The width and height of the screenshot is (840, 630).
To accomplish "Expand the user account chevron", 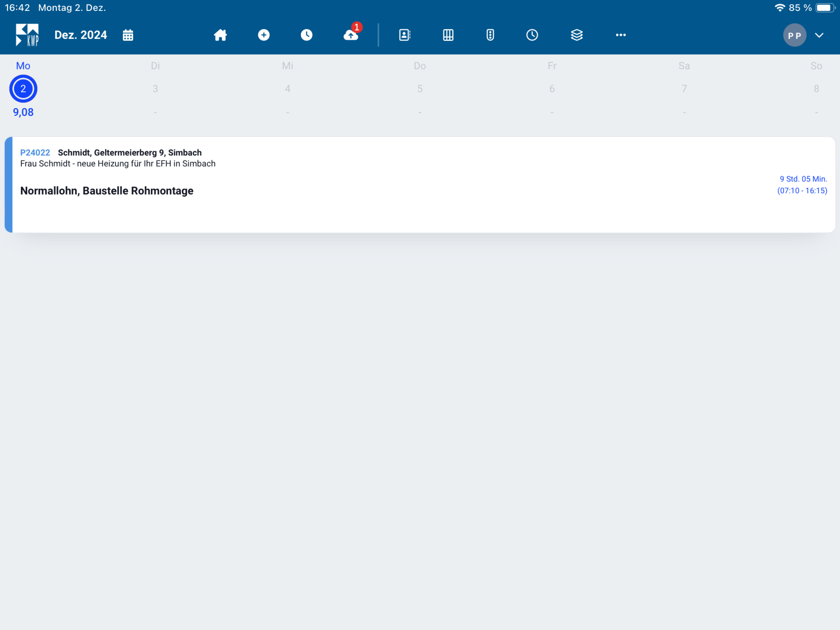I will [x=819, y=35].
